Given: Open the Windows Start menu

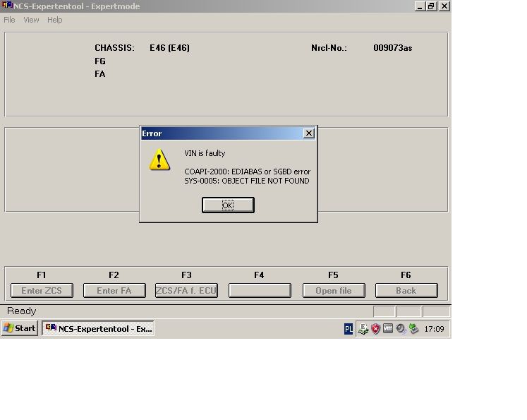Looking at the screenshot, I should [20, 328].
